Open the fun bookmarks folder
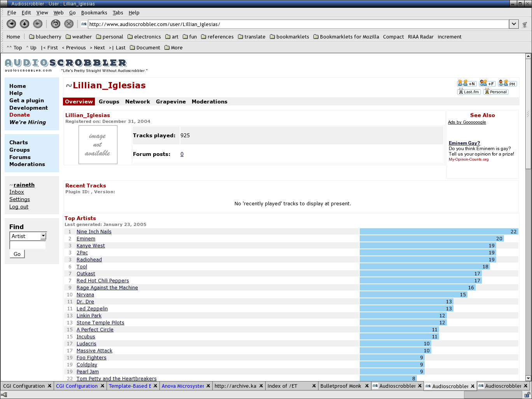This screenshot has width=532, height=399. point(190,37)
